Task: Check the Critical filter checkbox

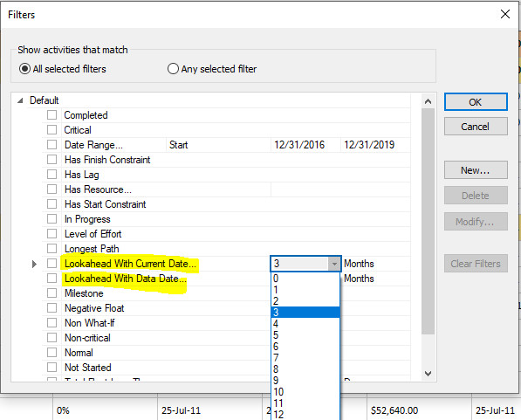Action: (x=51, y=130)
